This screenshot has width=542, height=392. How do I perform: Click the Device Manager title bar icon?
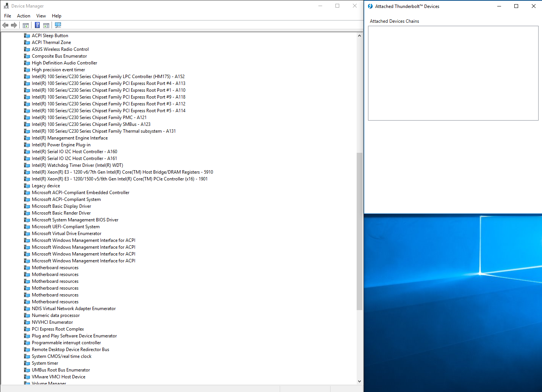(x=6, y=6)
